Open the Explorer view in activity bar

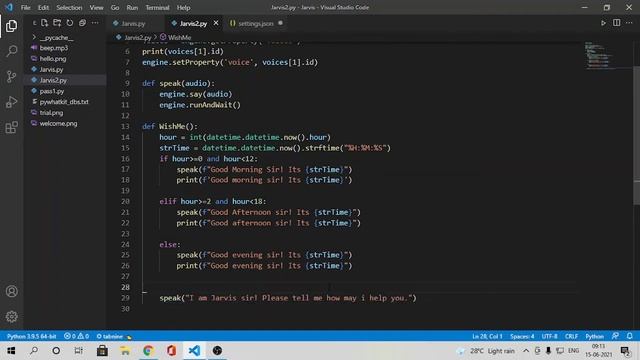tap(11, 26)
